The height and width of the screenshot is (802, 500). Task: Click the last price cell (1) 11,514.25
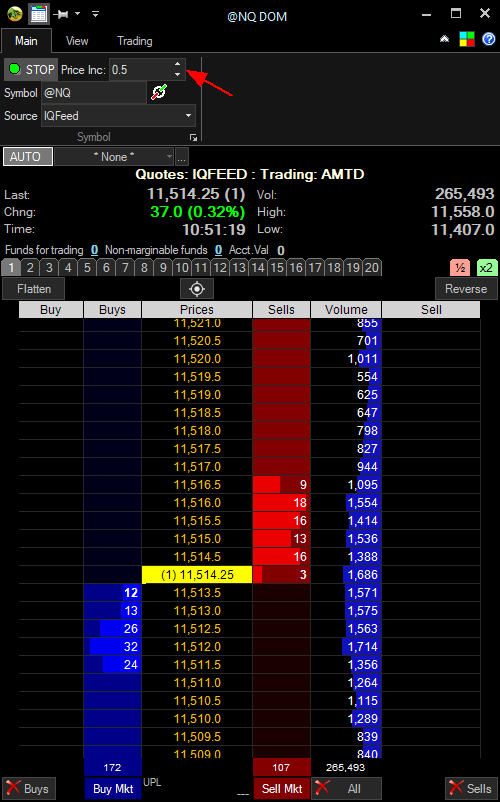tap(197, 574)
